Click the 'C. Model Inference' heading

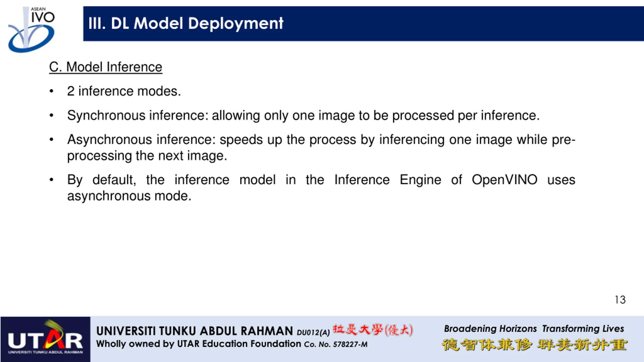(x=106, y=67)
